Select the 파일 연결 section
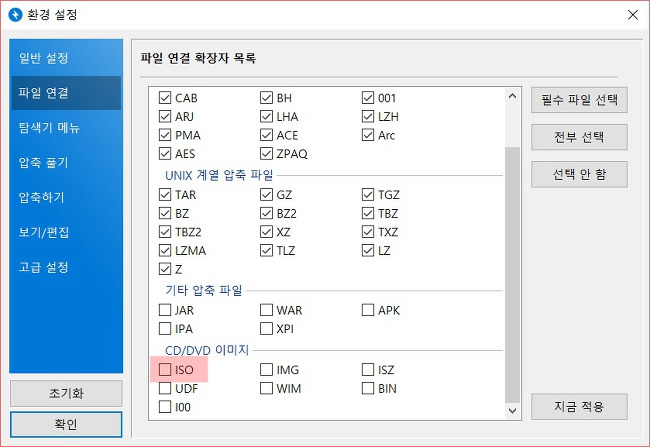The image size is (650, 447). point(66,93)
